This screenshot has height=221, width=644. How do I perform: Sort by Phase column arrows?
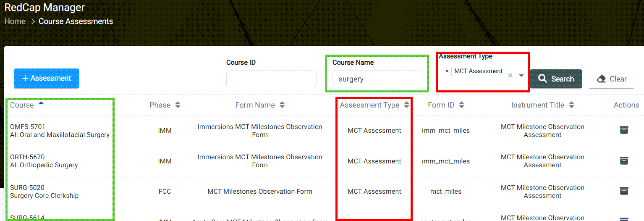click(178, 105)
